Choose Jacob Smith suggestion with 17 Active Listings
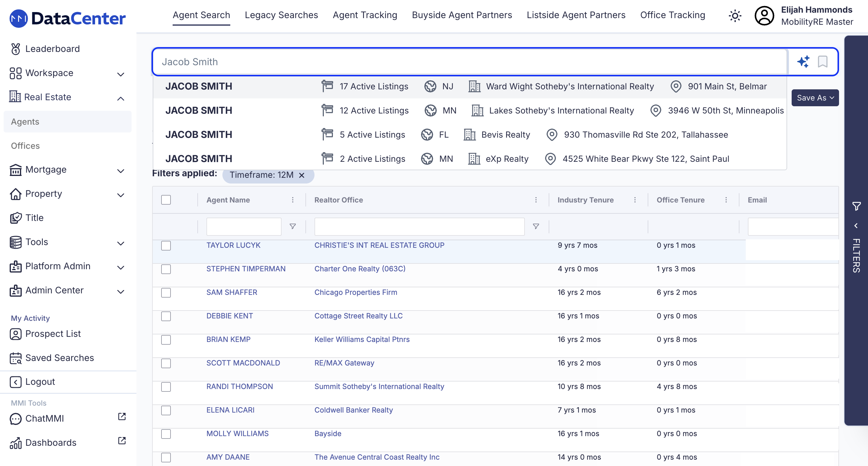Image resolution: width=868 pixels, height=466 pixels. click(470, 86)
